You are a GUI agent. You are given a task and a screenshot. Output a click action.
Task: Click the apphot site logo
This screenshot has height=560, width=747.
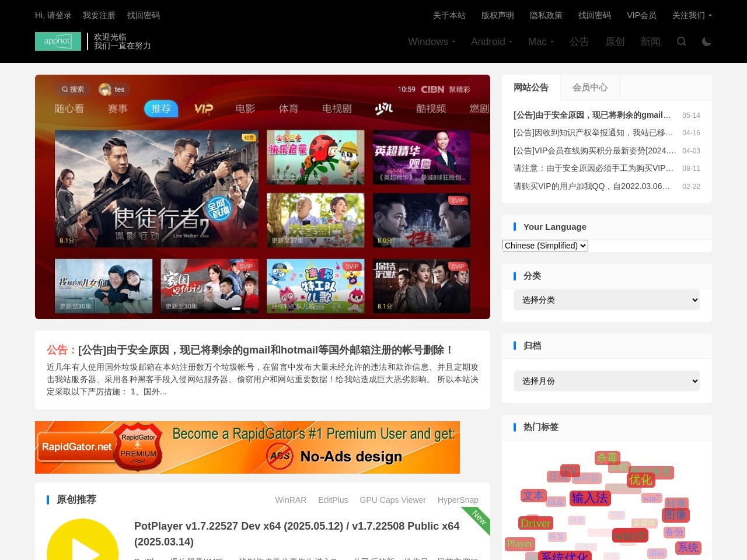(58, 41)
